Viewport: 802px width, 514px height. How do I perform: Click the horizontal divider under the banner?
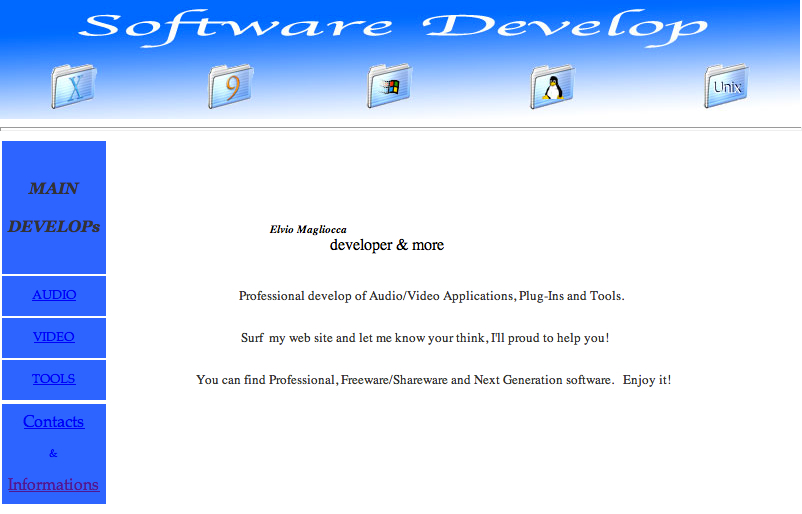click(400, 129)
